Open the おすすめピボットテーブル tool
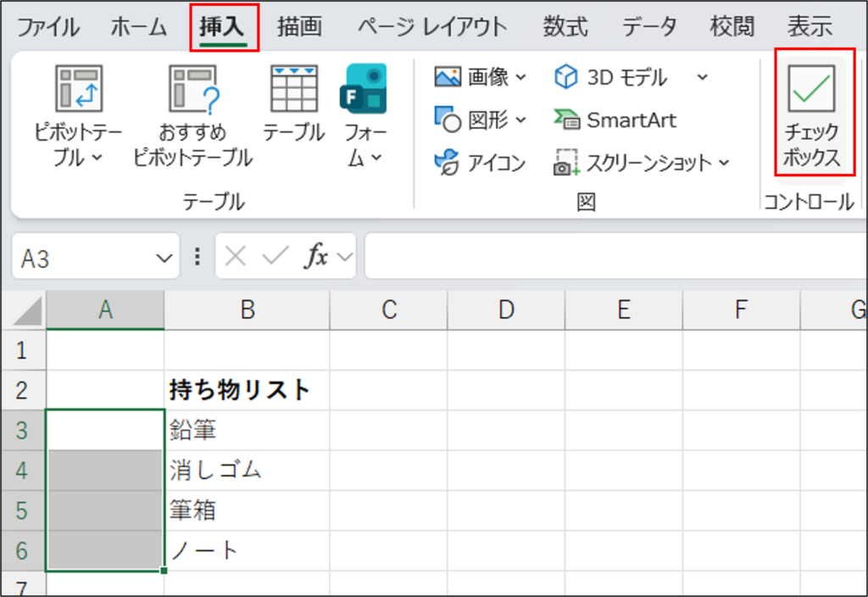Image resolution: width=868 pixels, height=597 pixels. [x=195, y=110]
